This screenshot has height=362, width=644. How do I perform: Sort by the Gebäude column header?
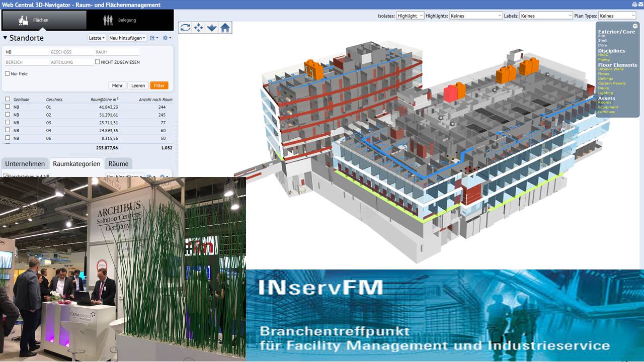coord(21,100)
